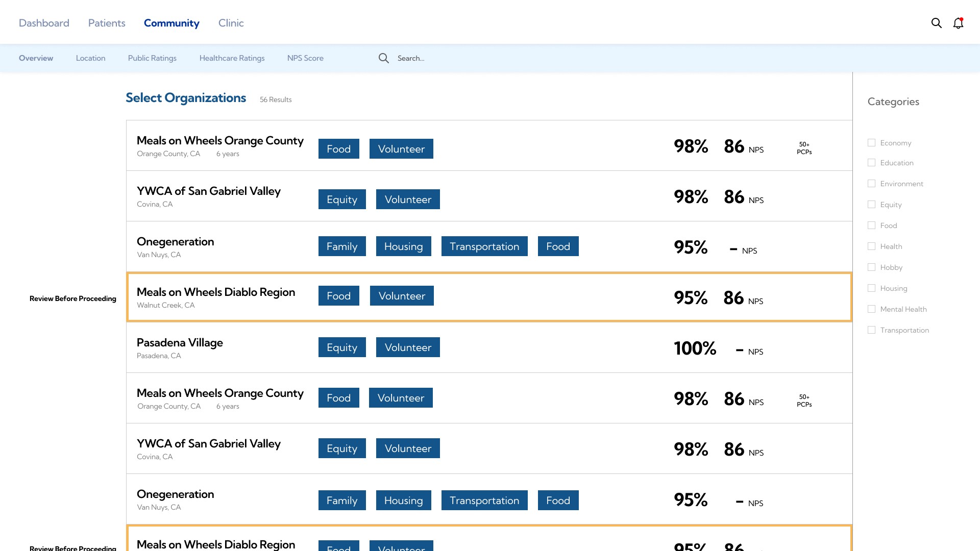
Task: Click the Food tag in the second Onegeneration row
Action: [558, 500]
